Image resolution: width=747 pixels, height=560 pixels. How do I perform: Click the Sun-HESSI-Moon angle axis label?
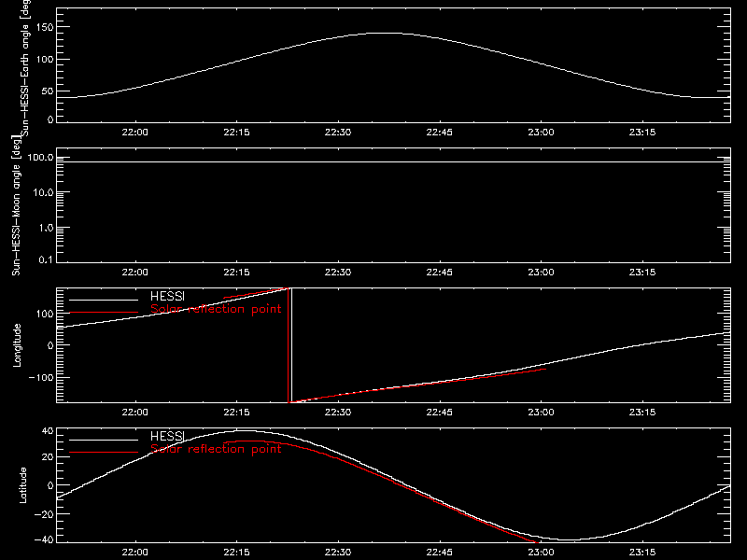(x=16, y=206)
